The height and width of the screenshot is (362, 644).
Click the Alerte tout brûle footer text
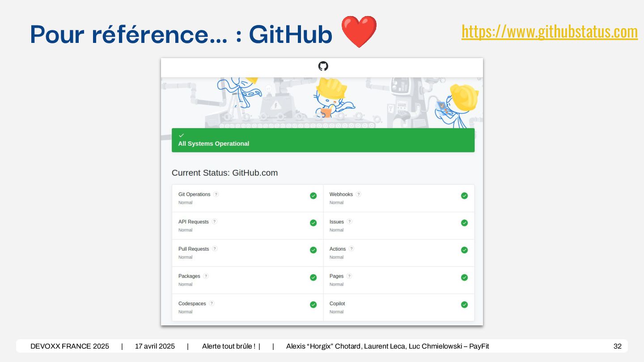(x=229, y=346)
